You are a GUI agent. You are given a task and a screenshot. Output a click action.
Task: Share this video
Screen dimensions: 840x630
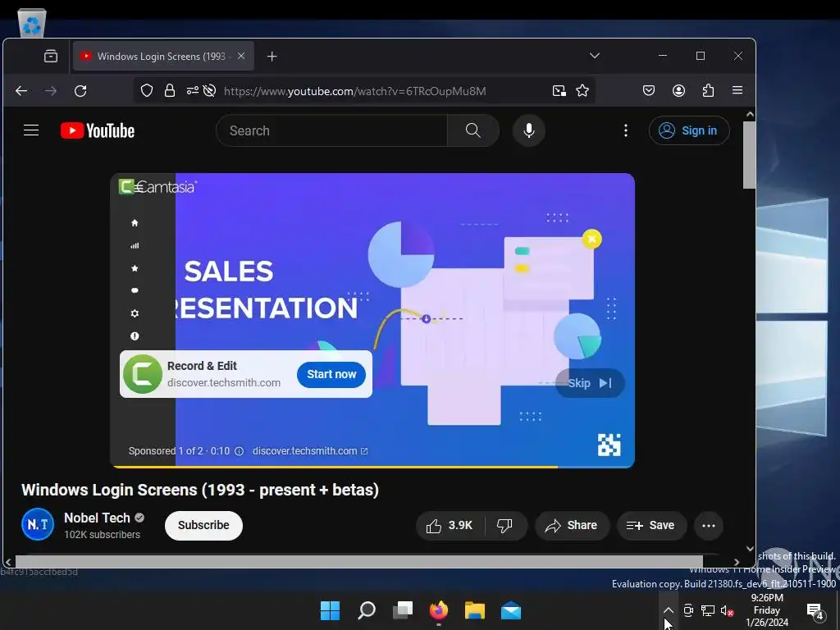(572, 526)
